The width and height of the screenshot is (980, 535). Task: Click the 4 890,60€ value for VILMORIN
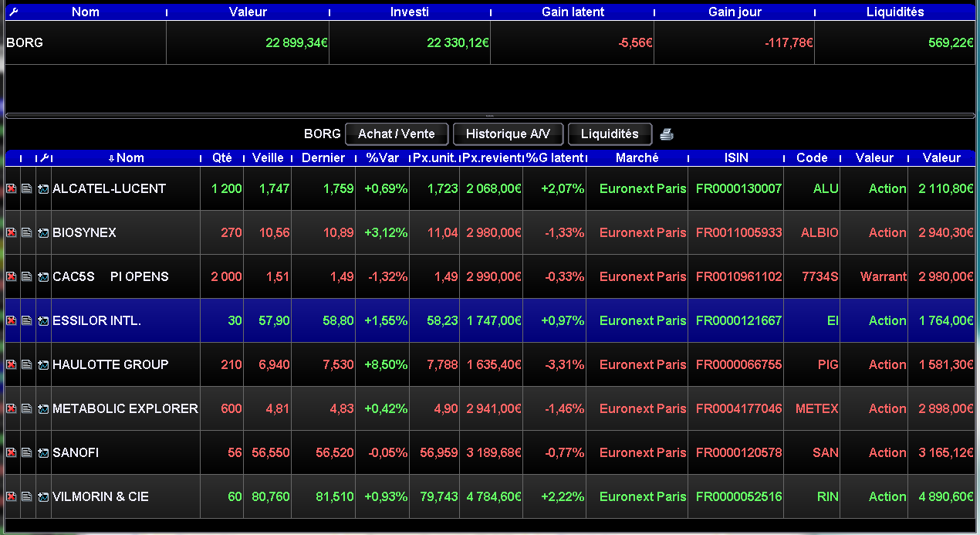(x=946, y=496)
